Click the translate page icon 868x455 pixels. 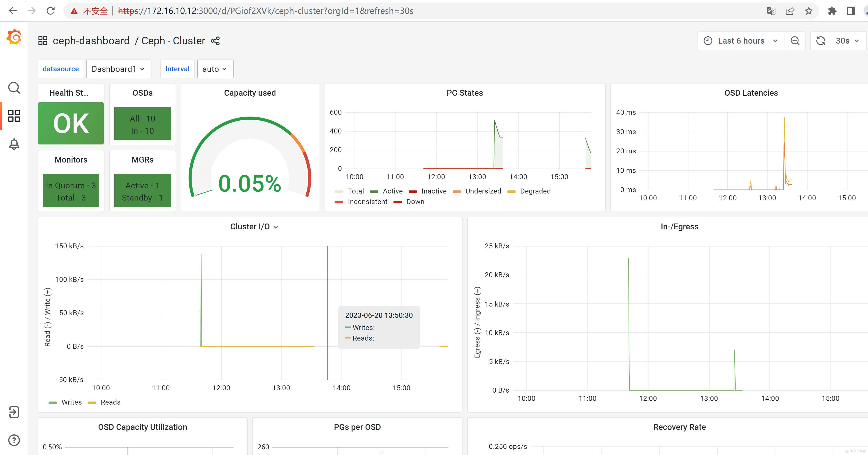pyautogui.click(x=771, y=11)
